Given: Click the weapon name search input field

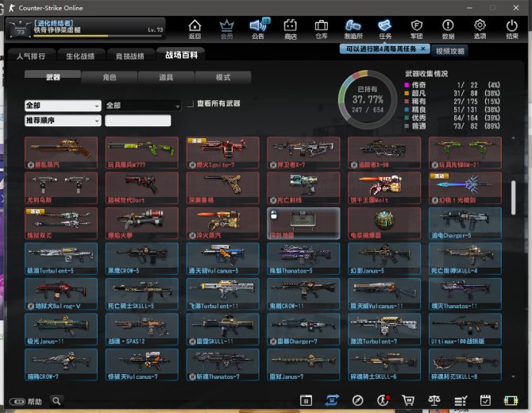Looking at the screenshot, I should pos(137,121).
